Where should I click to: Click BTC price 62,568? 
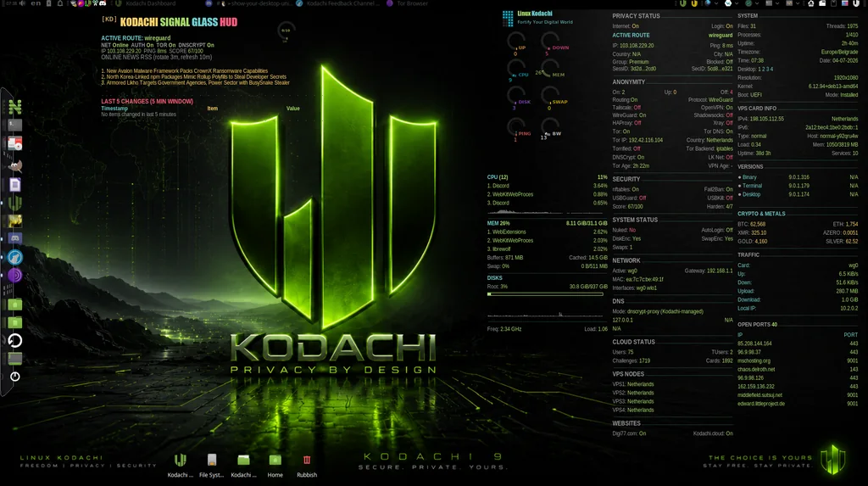coord(758,225)
